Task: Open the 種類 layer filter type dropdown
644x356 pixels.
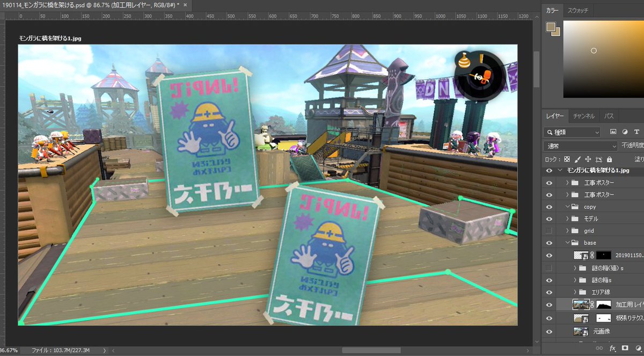Action: (x=572, y=132)
